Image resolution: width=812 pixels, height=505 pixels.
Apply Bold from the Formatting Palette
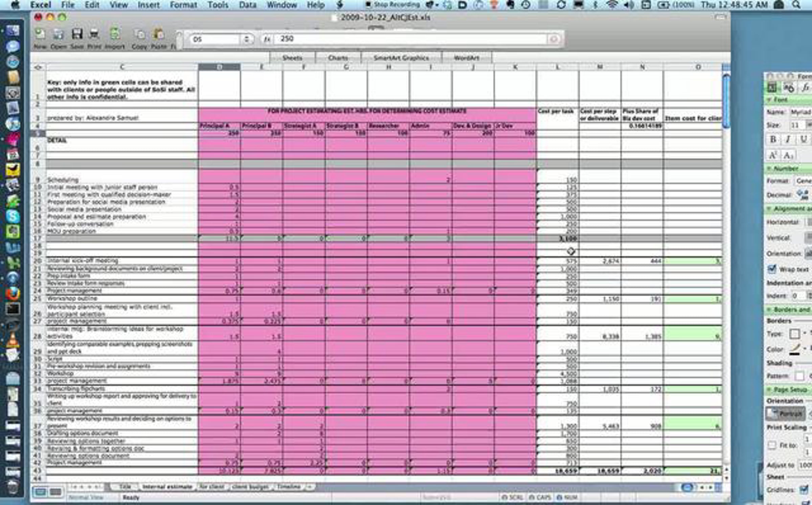[773, 139]
